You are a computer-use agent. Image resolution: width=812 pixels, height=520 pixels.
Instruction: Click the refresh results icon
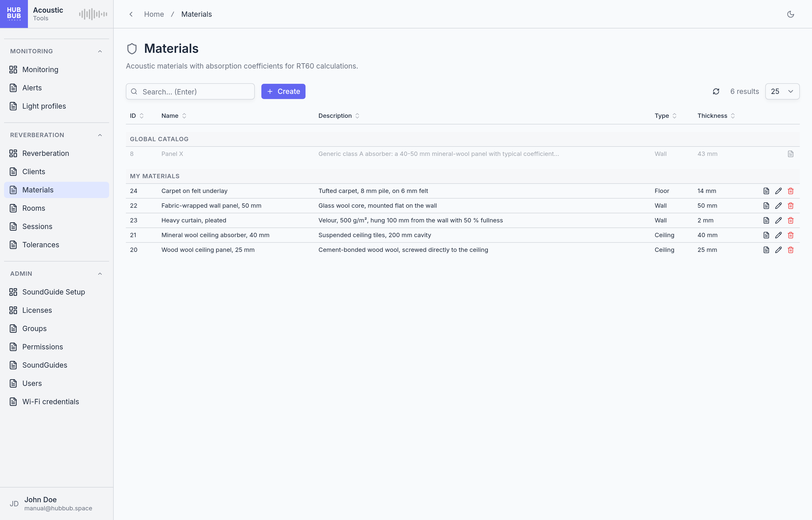716,91
